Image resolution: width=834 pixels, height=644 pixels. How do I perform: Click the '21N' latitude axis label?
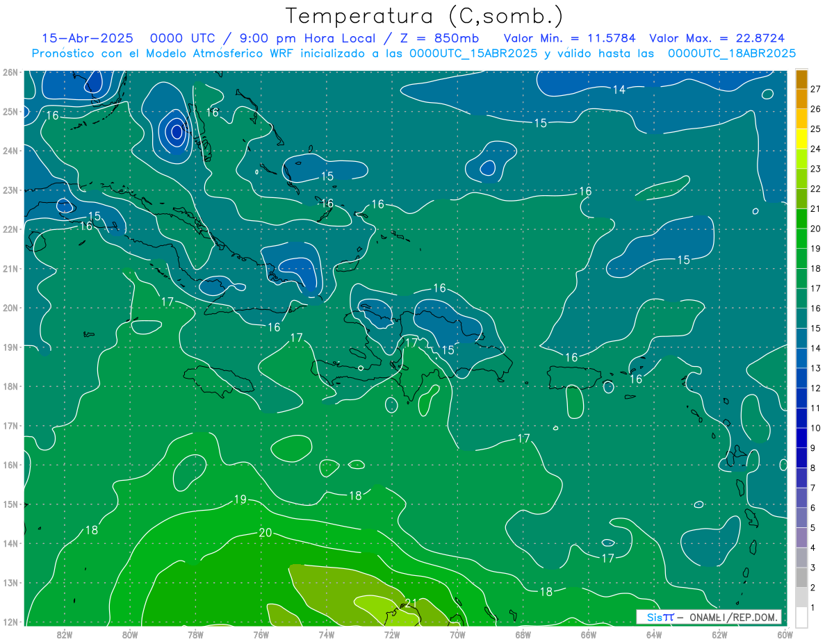(x=10, y=268)
